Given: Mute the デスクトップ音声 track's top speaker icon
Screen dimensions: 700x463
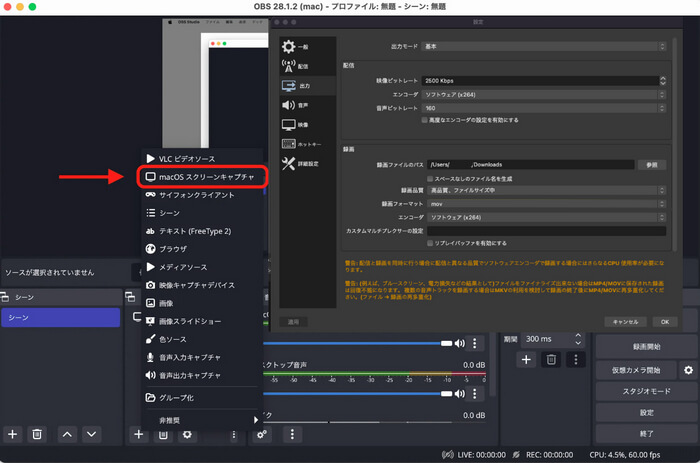Looking at the screenshot, I should (459, 343).
